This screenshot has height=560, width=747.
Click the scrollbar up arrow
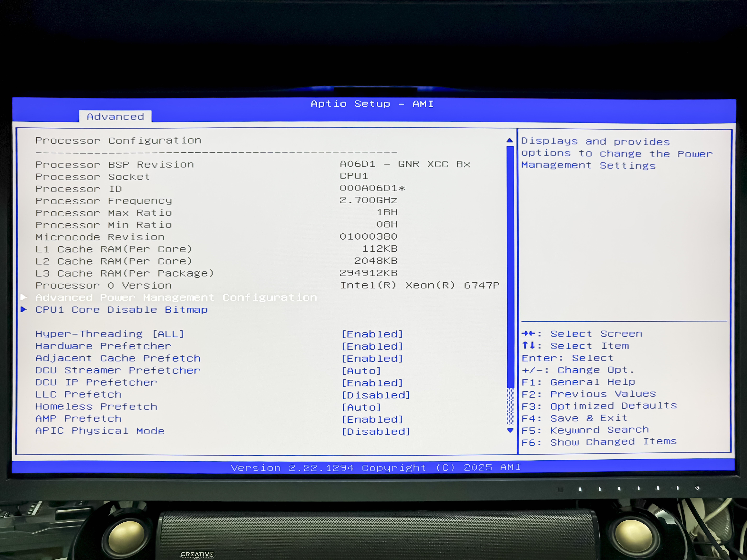tap(510, 140)
